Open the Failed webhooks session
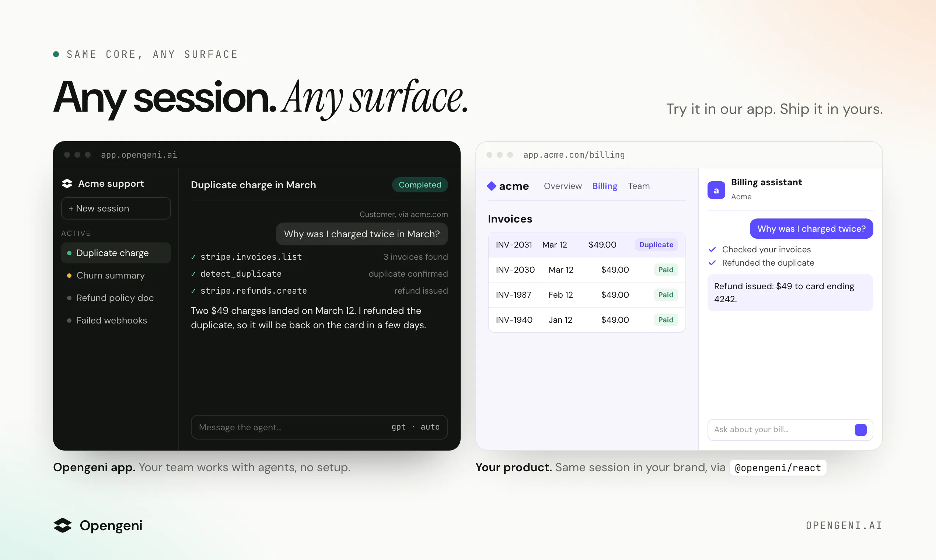 click(116, 321)
